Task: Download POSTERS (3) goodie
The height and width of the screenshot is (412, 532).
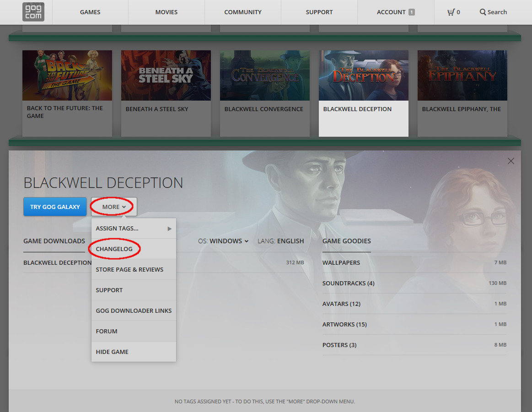Action: click(x=414, y=345)
